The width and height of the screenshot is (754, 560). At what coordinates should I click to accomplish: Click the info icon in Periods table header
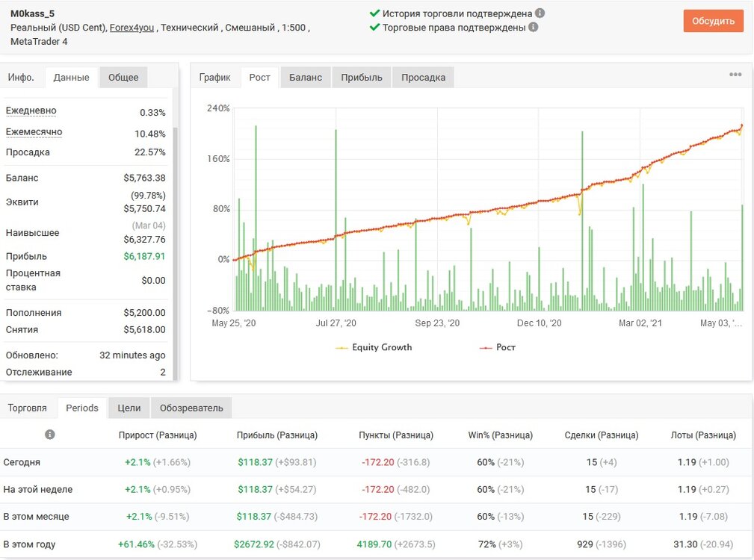coord(50,434)
